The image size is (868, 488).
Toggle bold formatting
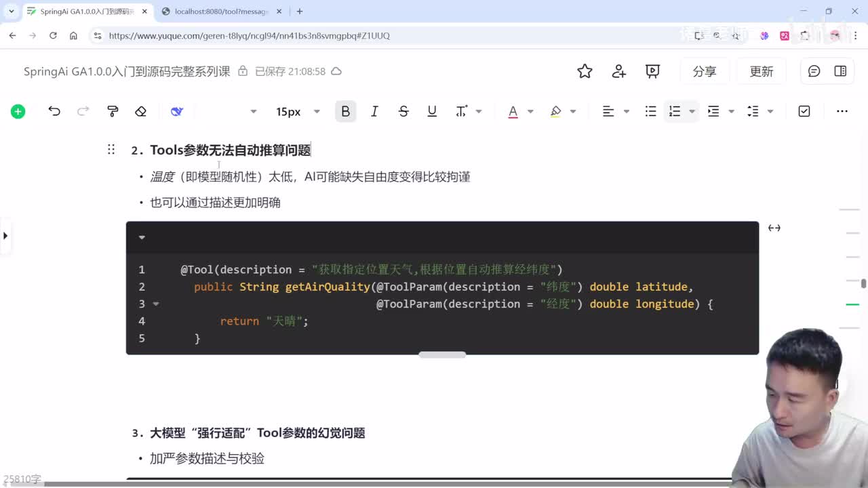pyautogui.click(x=345, y=111)
